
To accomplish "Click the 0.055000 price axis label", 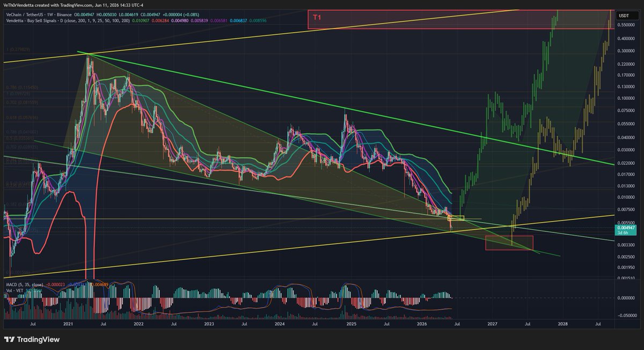I will coord(626,124).
